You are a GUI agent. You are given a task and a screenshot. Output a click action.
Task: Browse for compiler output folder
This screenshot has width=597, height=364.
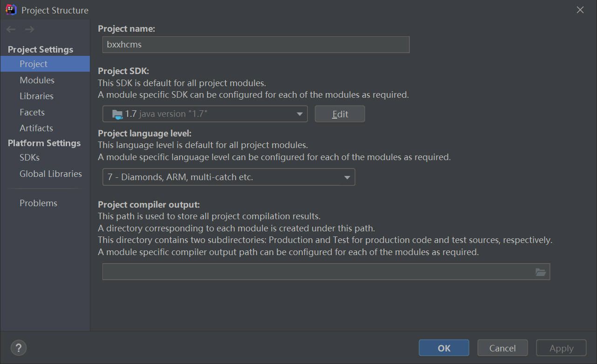[x=540, y=272]
